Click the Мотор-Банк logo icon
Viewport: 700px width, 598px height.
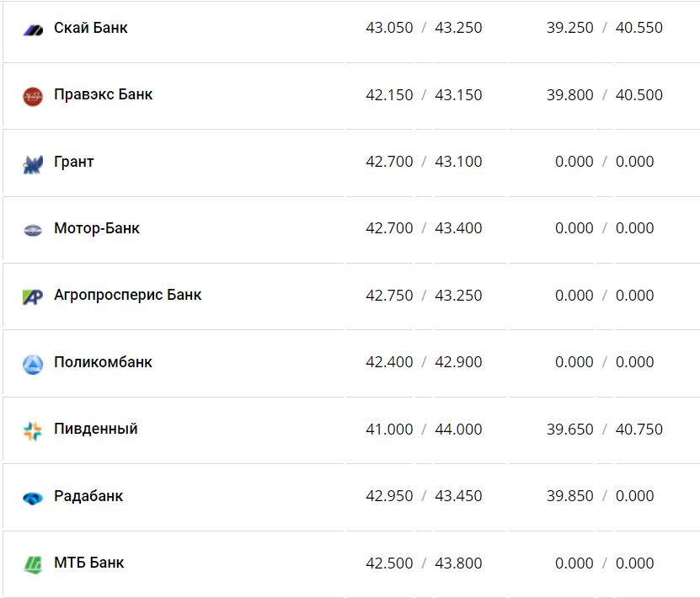point(33,230)
